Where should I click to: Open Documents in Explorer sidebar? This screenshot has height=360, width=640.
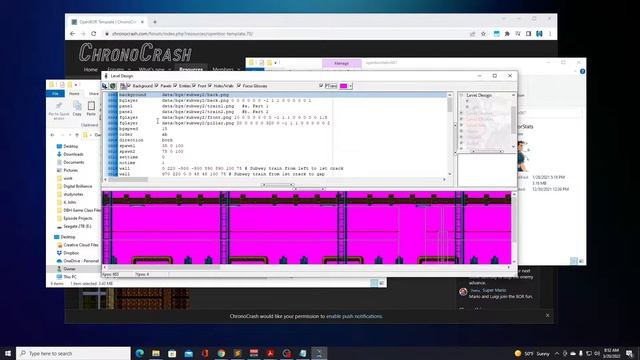point(70,162)
